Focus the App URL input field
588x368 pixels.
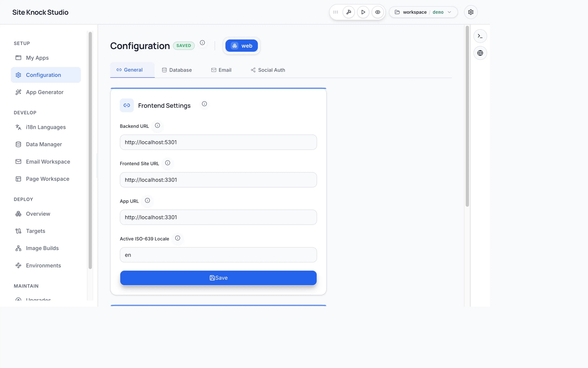point(218,217)
